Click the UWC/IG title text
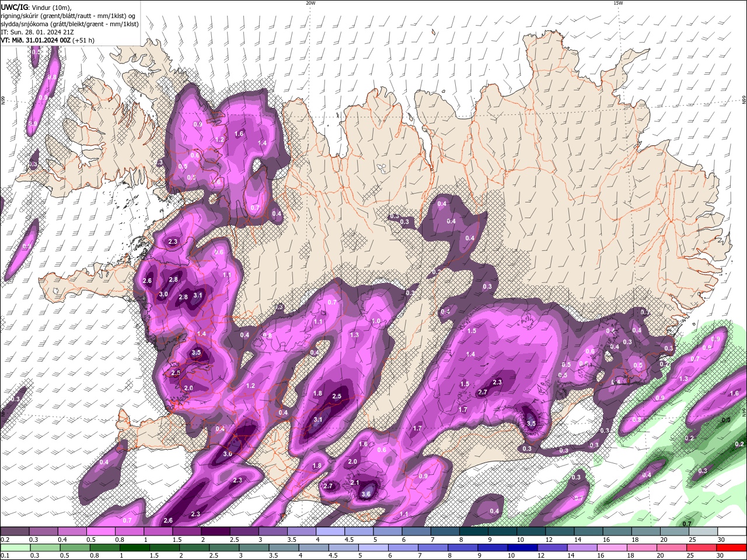 tap(14, 7)
